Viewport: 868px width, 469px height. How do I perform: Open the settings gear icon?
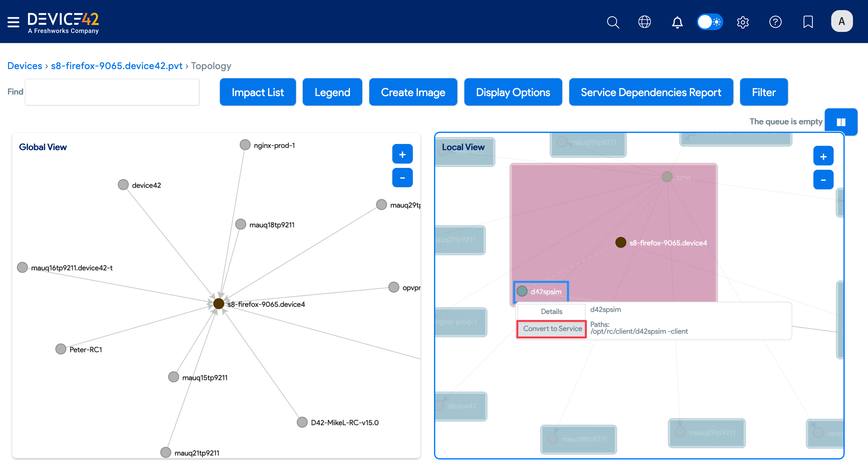(x=743, y=22)
